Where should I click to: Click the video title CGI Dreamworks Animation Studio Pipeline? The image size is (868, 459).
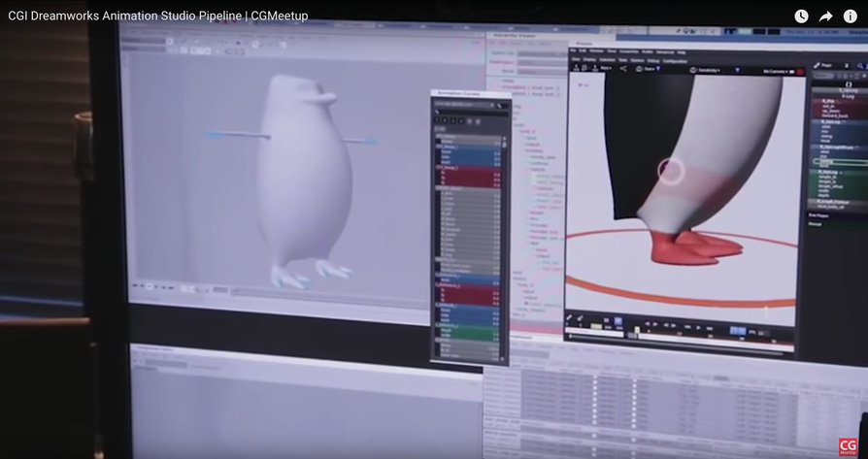(157, 16)
